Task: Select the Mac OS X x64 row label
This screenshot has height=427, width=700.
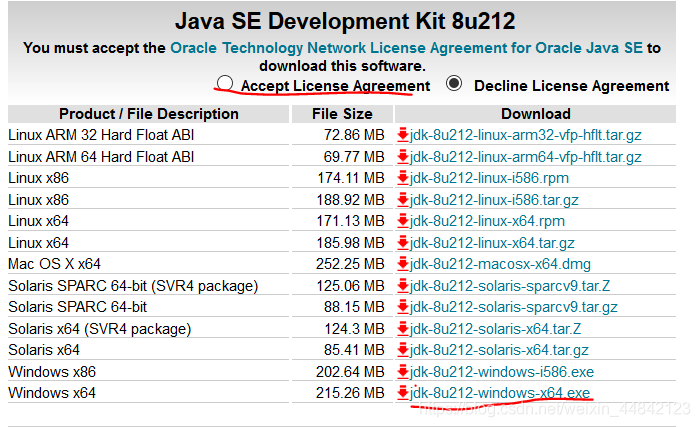Action: click(x=54, y=264)
